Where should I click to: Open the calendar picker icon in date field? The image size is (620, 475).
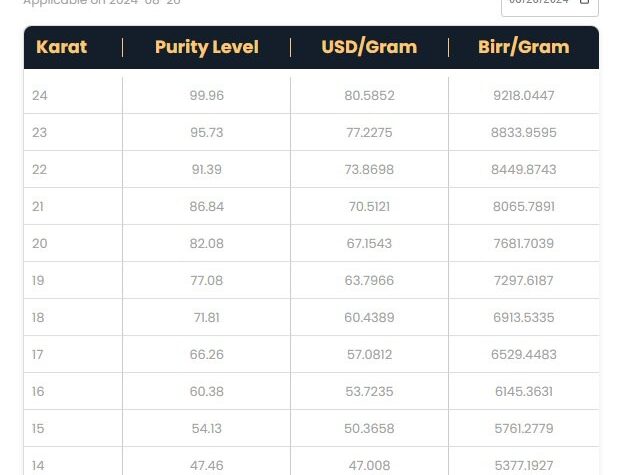(x=584, y=2)
